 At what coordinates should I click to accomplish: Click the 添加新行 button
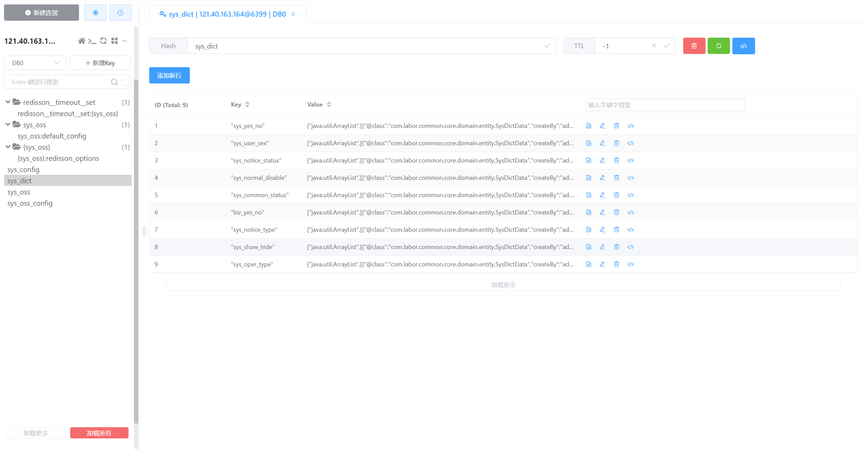[169, 75]
